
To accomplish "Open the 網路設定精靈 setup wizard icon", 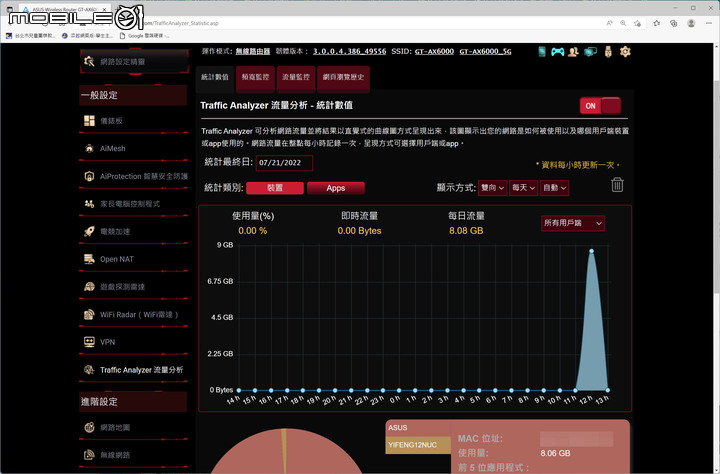I will tap(89, 61).
